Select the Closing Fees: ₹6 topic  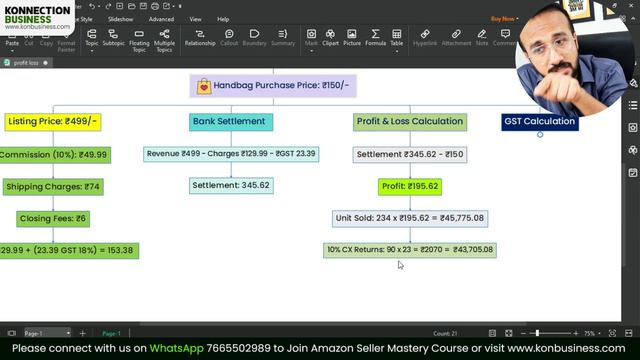(x=53, y=219)
